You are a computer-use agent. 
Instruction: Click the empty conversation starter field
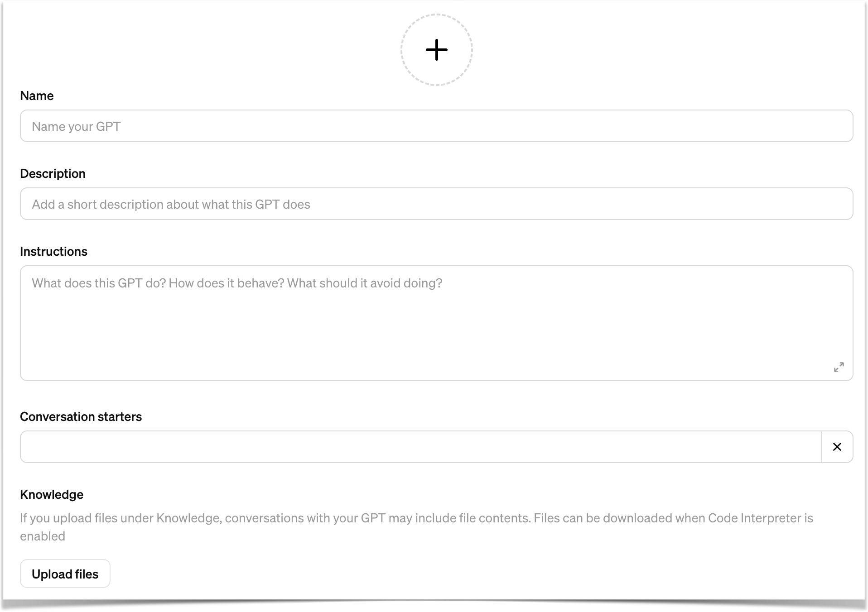(362, 447)
